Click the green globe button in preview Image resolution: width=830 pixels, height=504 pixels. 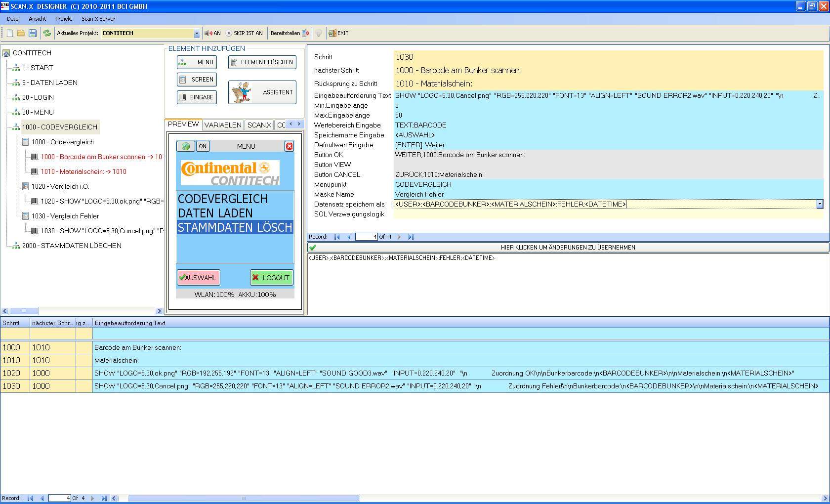pyautogui.click(x=186, y=146)
